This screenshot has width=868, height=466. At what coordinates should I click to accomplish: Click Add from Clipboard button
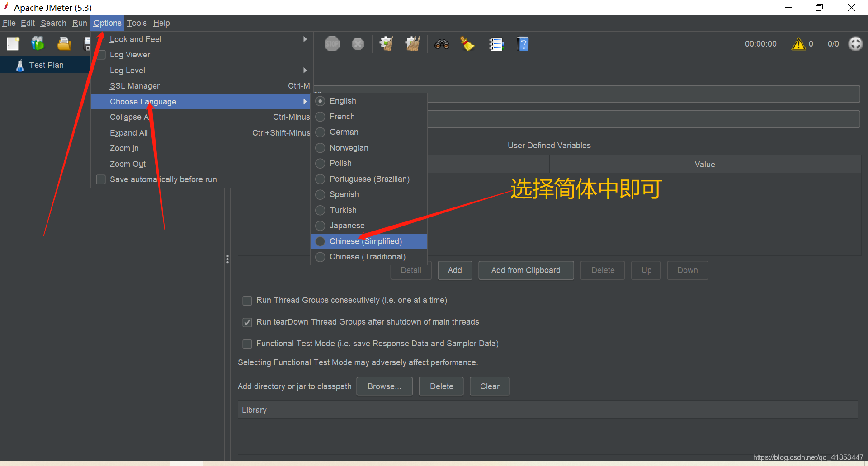coord(526,270)
